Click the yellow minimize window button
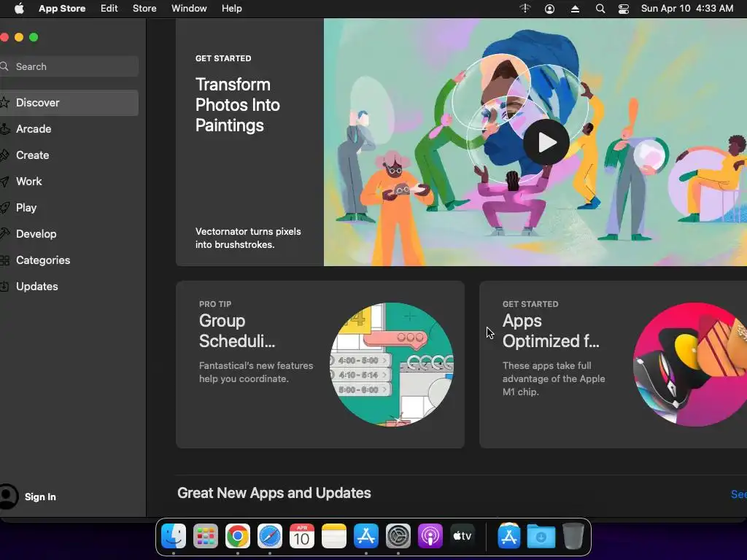The height and width of the screenshot is (560, 747). 19,37
